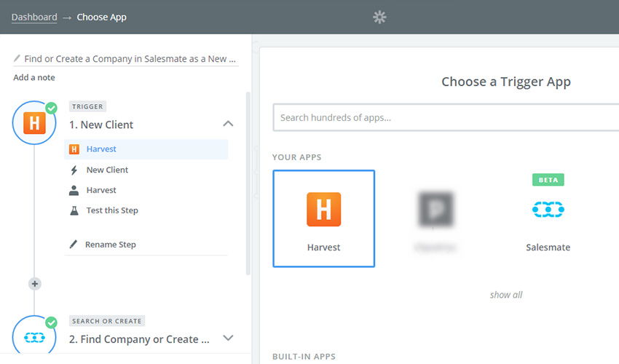Select the highlighted Harvest app menu item
This screenshot has height=364, width=619.
(146, 149)
